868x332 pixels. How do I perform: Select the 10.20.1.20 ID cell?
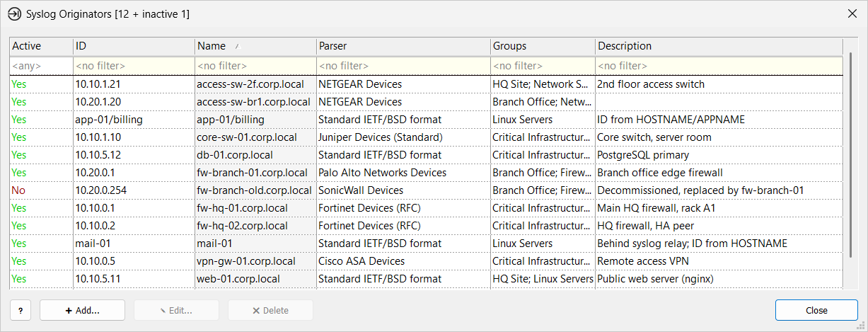tap(134, 102)
